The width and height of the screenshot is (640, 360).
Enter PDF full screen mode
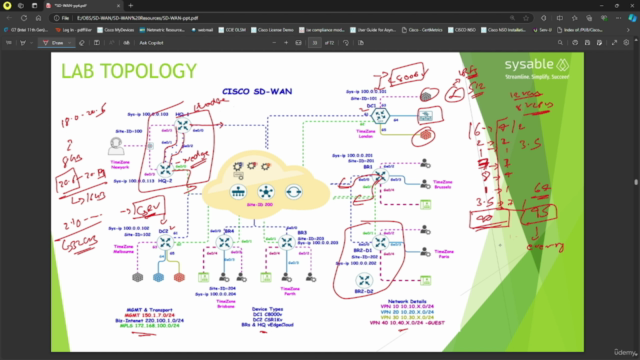(x=614, y=43)
